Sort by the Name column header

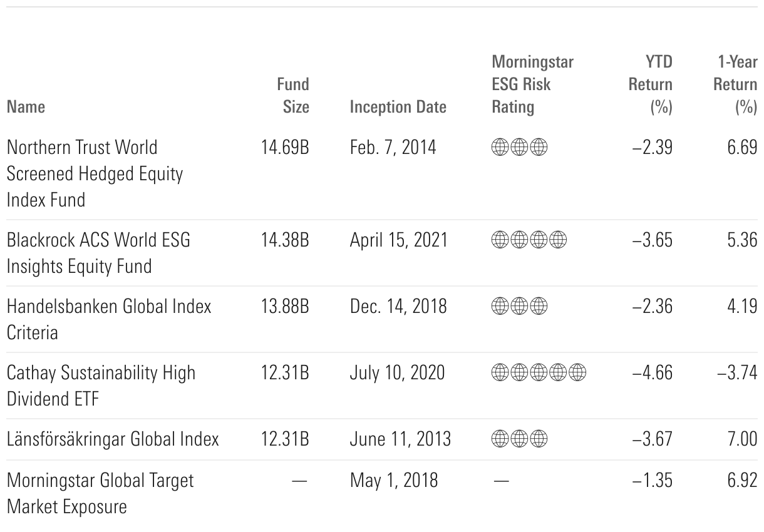tap(26, 106)
